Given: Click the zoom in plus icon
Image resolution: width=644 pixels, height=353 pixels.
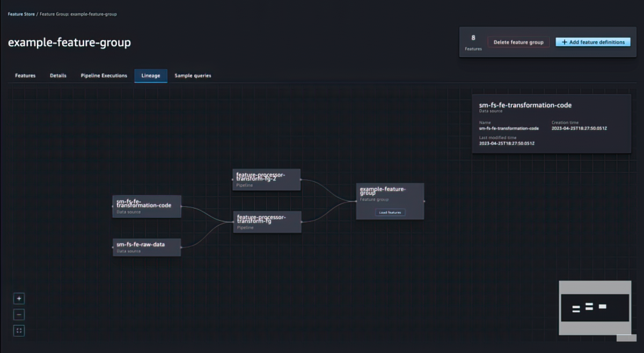Looking at the screenshot, I should pyautogui.click(x=19, y=299).
